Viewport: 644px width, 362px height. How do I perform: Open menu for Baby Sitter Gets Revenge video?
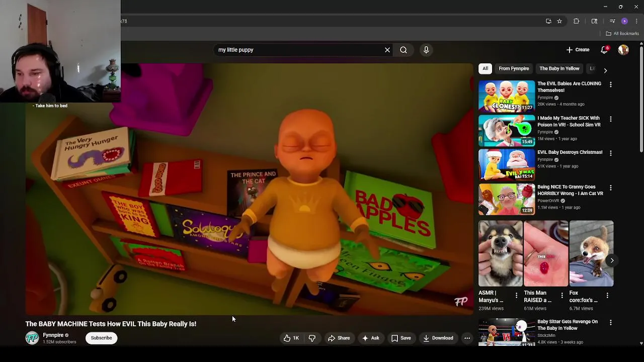point(611,322)
